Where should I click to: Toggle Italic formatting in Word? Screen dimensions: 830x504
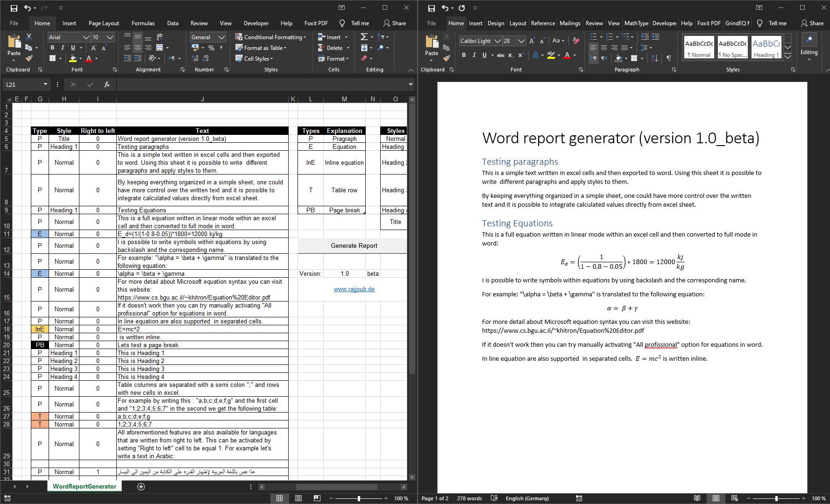474,55
